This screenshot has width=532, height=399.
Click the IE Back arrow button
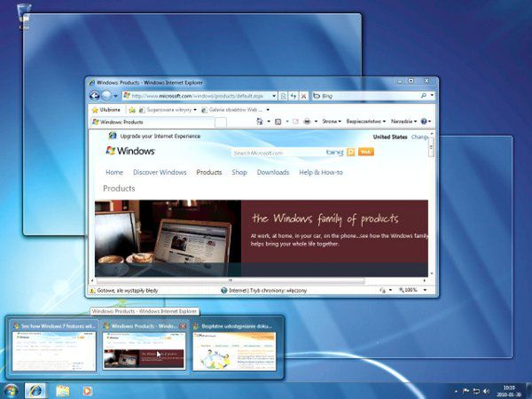[94, 96]
